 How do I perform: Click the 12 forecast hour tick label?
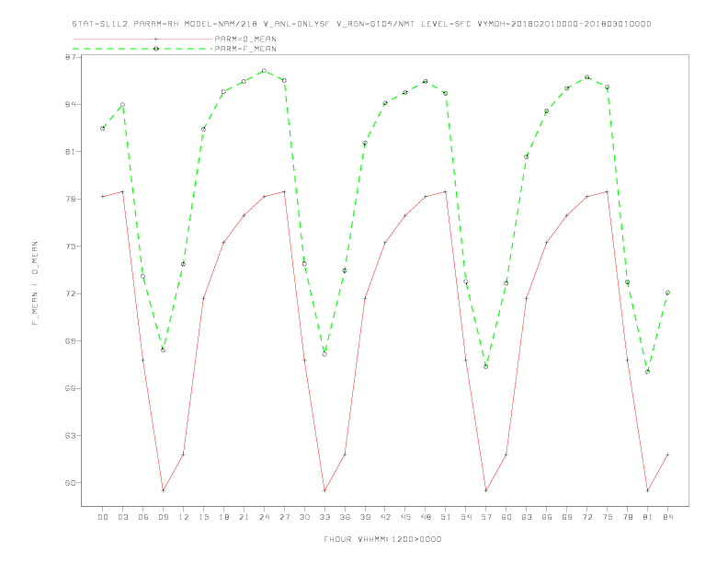[184, 517]
